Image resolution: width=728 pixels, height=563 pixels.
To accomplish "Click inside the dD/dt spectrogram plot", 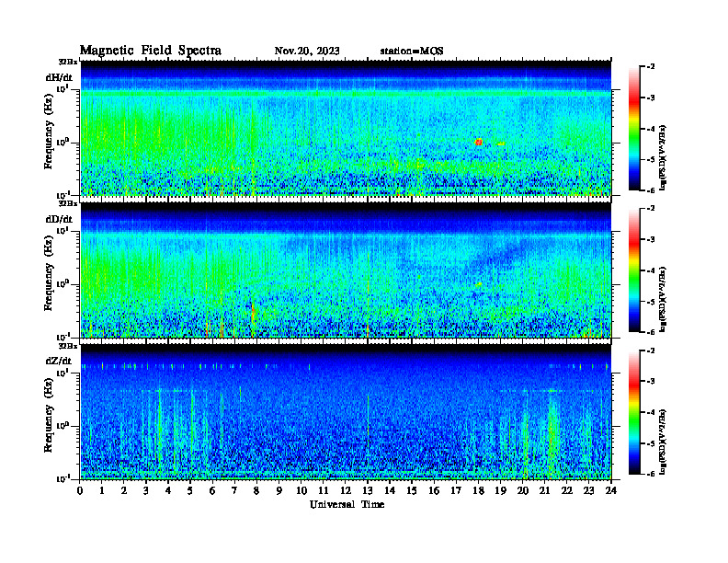I will tap(346, 270).
